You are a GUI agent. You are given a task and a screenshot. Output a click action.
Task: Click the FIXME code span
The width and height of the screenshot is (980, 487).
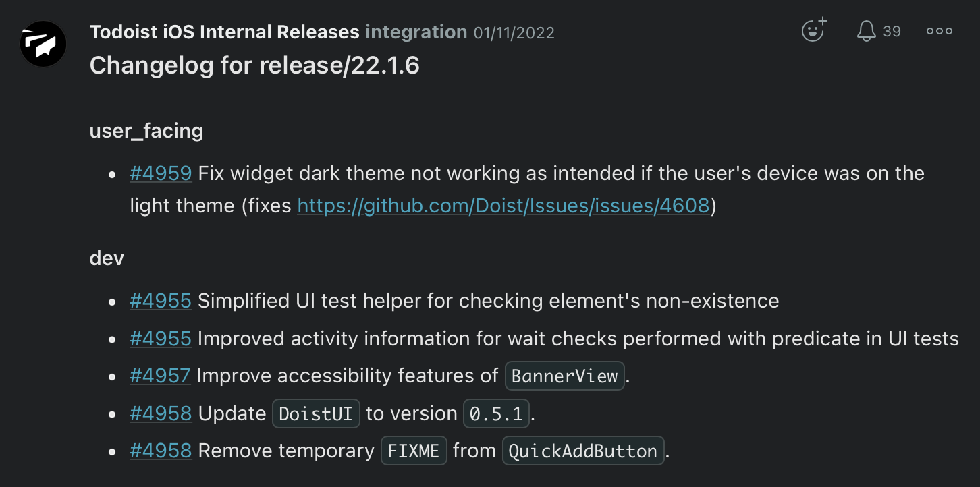(x=413, y=451)
